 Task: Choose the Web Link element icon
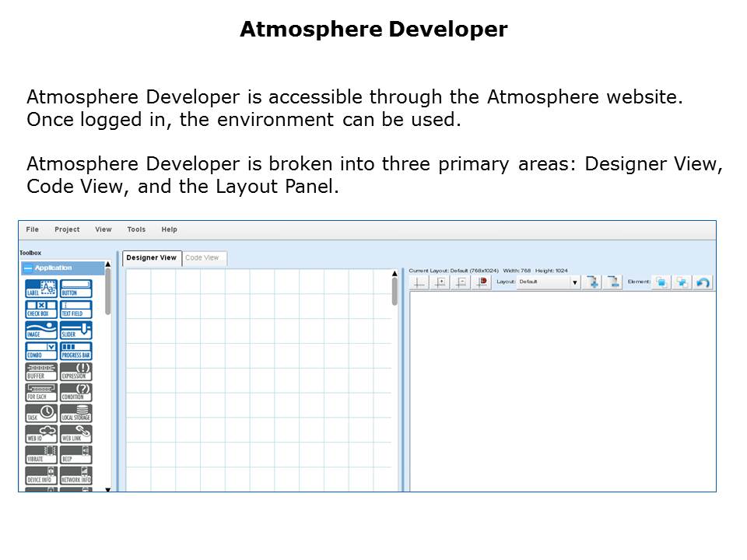[76, 434]
